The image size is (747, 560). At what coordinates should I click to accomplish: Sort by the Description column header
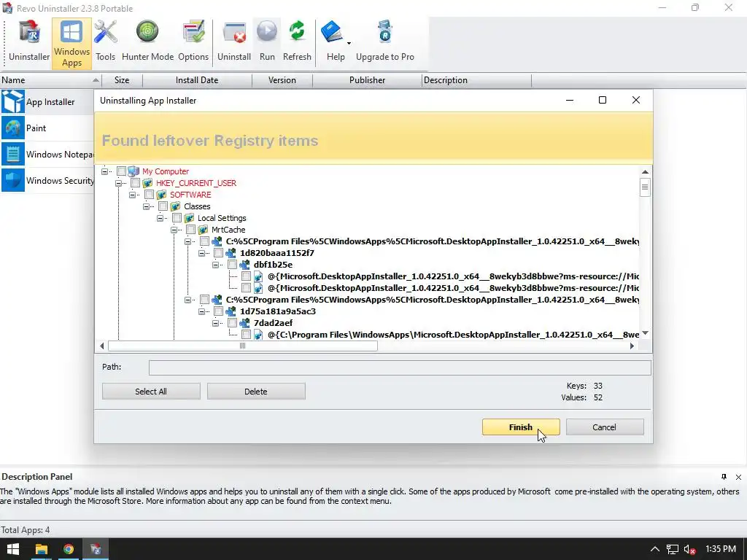476,80
